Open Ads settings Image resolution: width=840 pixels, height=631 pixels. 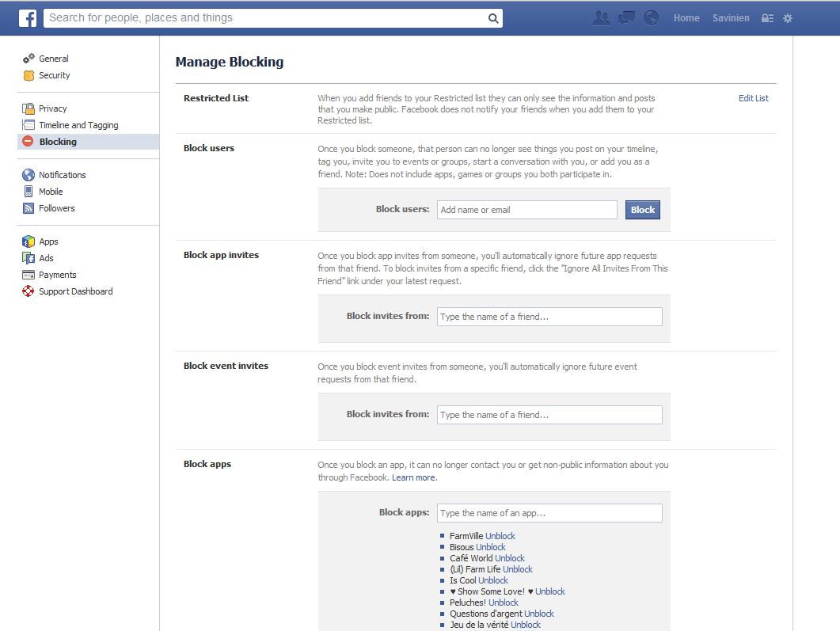(x=46, y=258)
